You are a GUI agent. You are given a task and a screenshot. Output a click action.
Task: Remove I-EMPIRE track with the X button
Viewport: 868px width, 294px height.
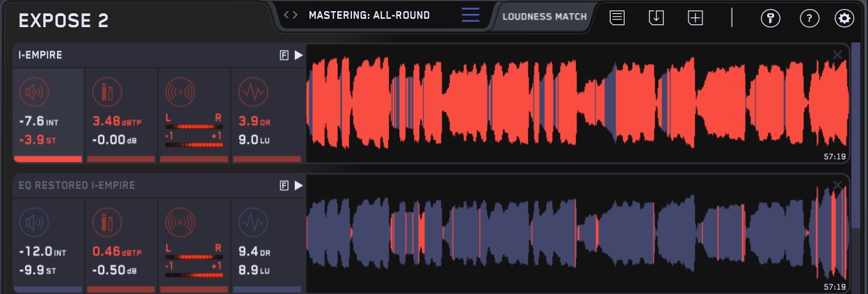(x=837, y=55)
